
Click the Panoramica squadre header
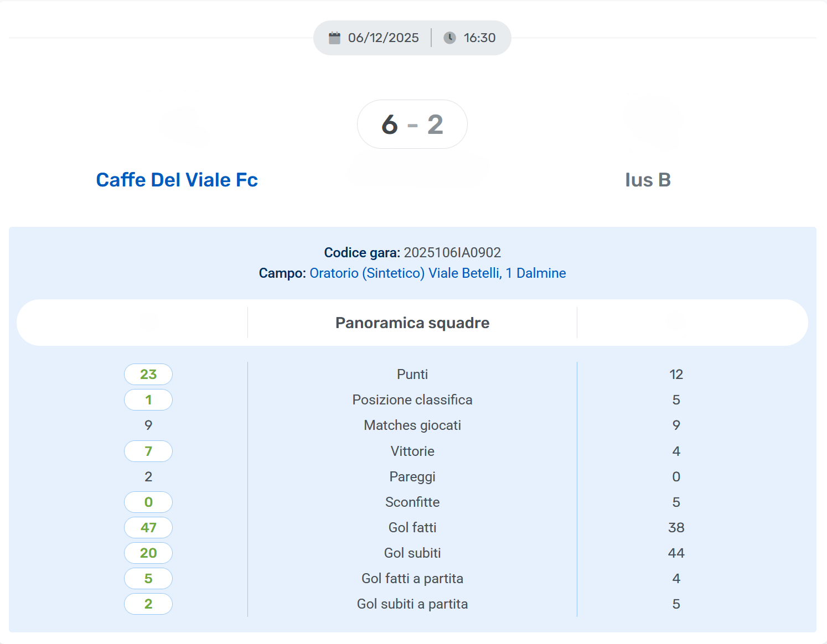pos(412,323)
